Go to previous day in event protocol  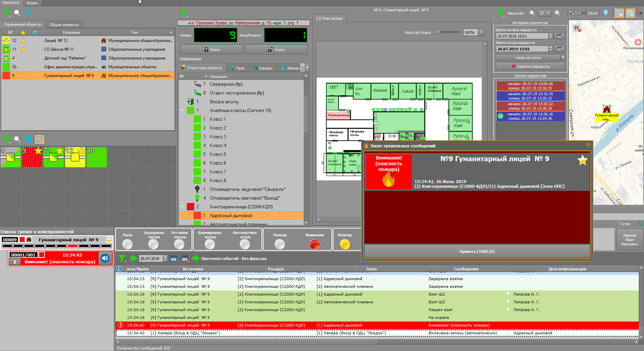pos(133,258)
